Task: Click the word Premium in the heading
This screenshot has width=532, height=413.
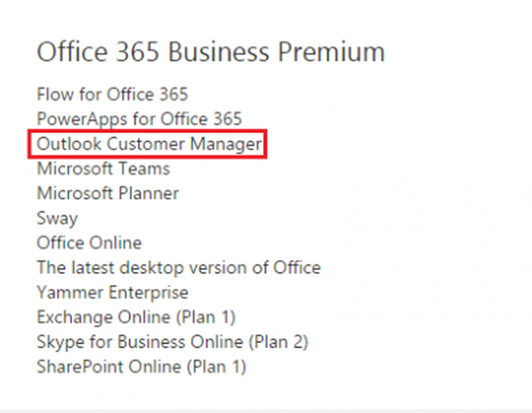Action: point(331,52)
